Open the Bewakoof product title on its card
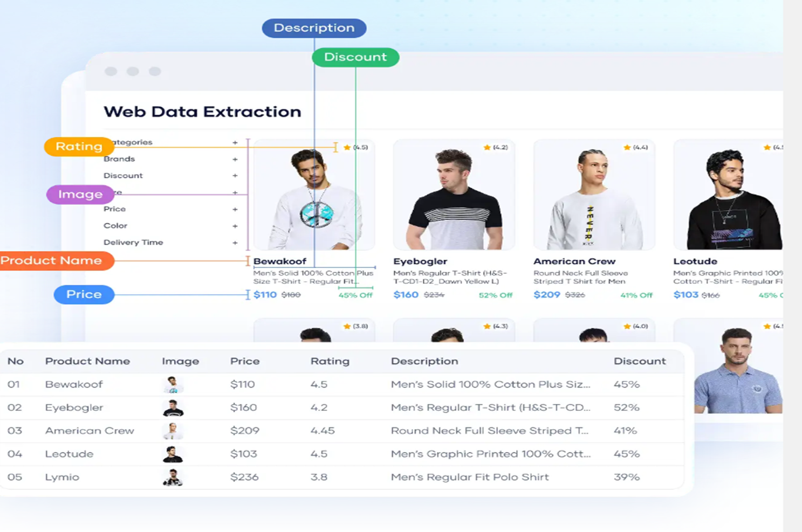This screenshot has width=802, height=532. click(280, 261)
